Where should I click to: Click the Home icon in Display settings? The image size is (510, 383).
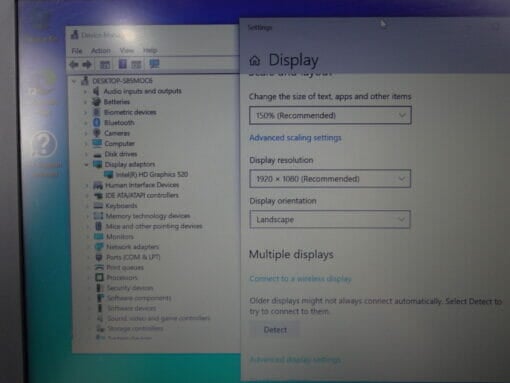click(255, 60)
